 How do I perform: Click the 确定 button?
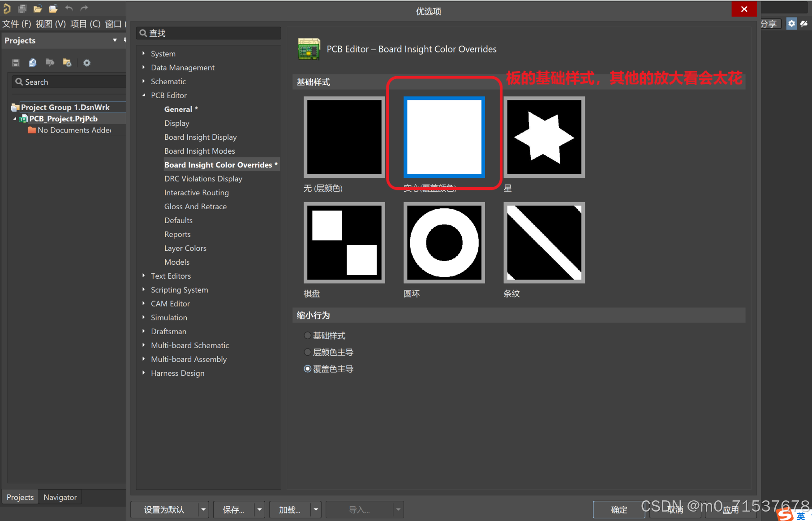coord(619,509)
